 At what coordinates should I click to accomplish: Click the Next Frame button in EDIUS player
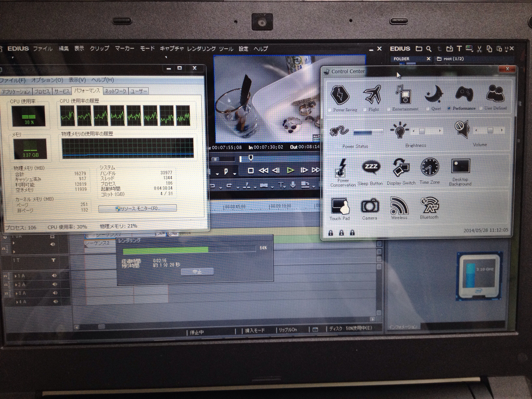[x=304, y=170]
